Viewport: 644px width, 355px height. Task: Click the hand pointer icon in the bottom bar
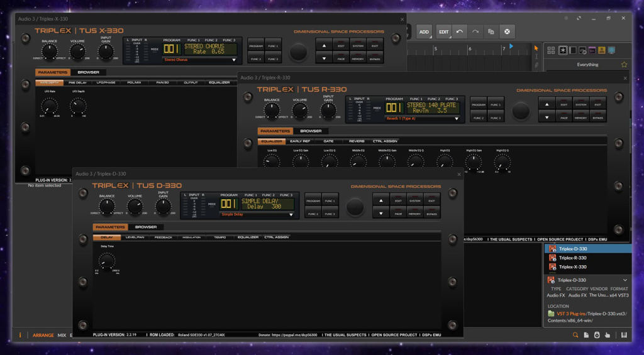(608, 335)
